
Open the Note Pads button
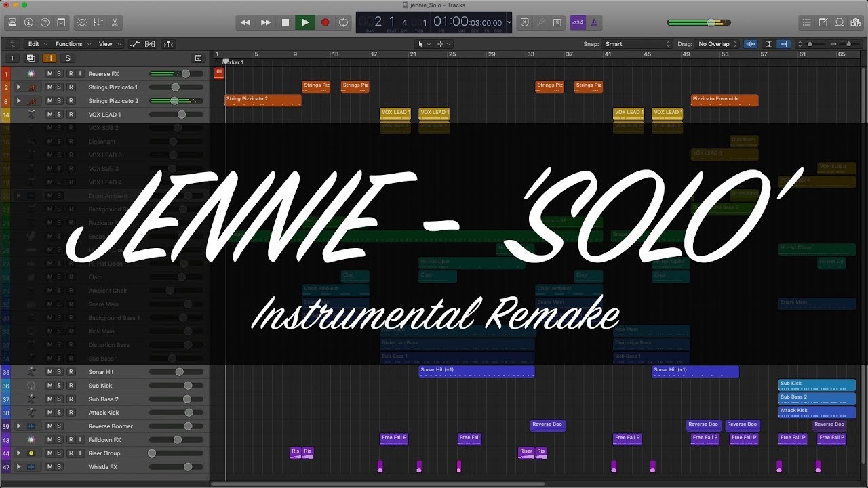823,22
